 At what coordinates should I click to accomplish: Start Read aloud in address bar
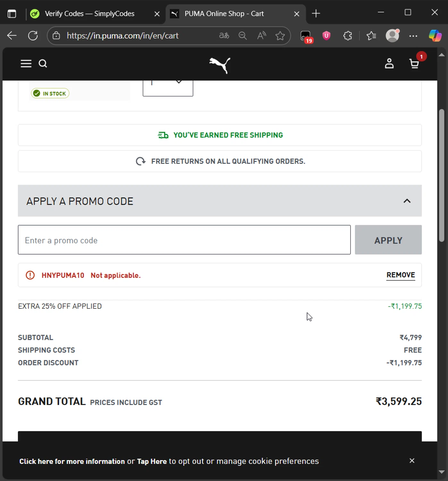click(x=262, y=36)
